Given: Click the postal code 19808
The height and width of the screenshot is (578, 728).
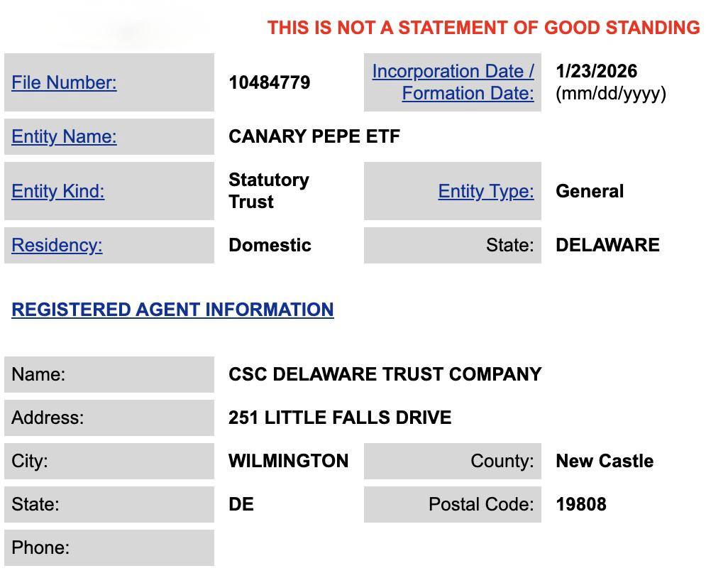Looking at the screenshot, I should (581, 504).
